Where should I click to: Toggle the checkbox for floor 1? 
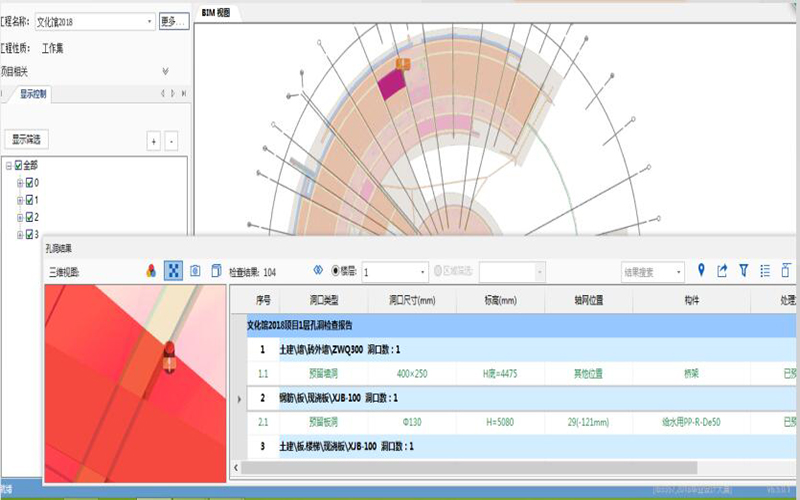[29, 200]
